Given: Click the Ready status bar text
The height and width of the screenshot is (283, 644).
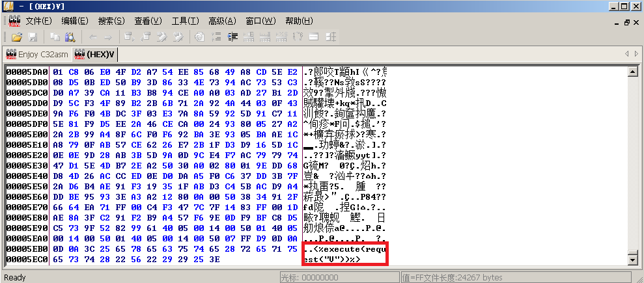Looking at the screenshot, I should (x=15, y=278).
